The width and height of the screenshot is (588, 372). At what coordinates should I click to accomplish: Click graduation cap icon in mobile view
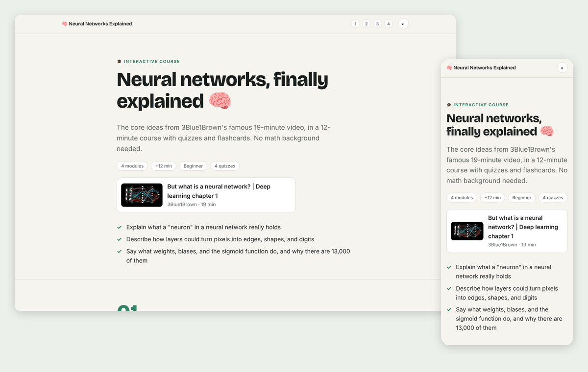tap(449, 105)
